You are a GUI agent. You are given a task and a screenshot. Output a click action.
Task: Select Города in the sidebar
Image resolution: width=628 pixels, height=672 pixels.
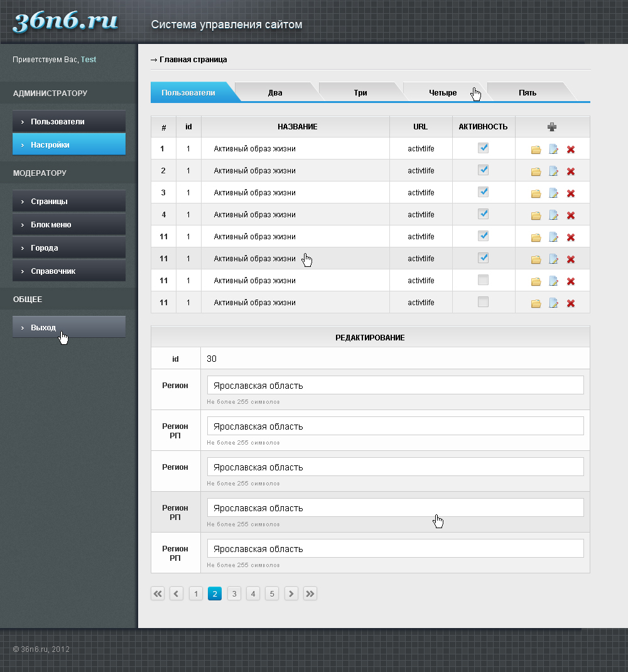69,247
